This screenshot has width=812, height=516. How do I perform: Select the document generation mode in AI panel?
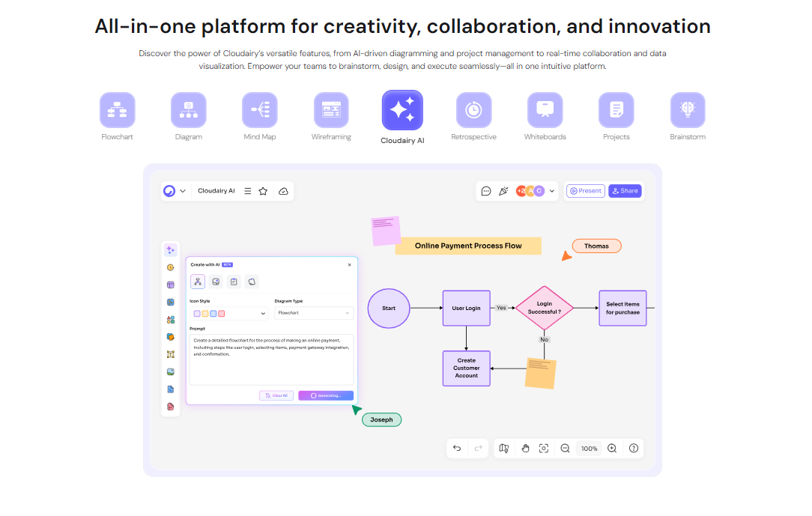234,282
